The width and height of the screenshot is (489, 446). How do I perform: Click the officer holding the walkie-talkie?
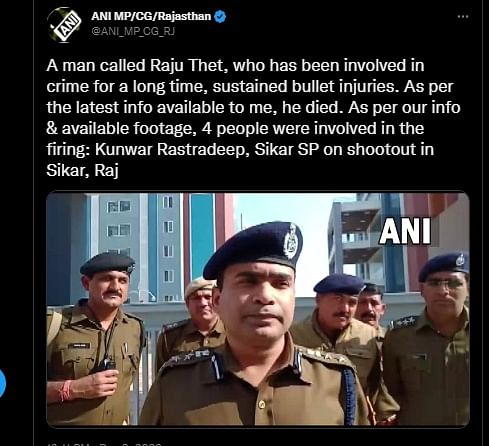95,338
